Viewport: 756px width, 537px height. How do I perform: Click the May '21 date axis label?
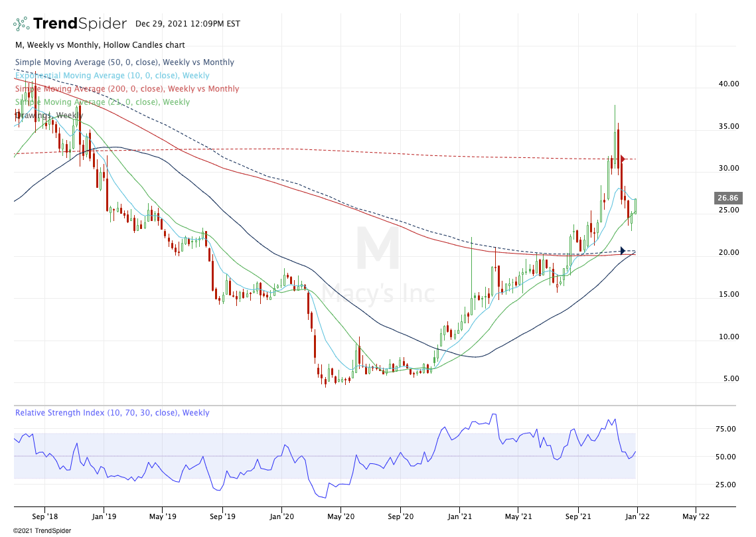[518, 516]
